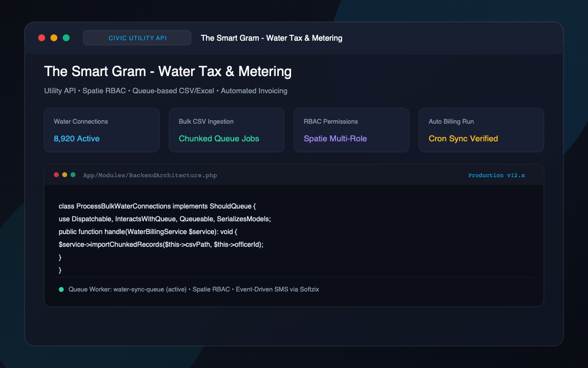Viewport: 588px width, 368px height.
Task: Open the Bulk CSV Ingestion card
Action: 226,130
